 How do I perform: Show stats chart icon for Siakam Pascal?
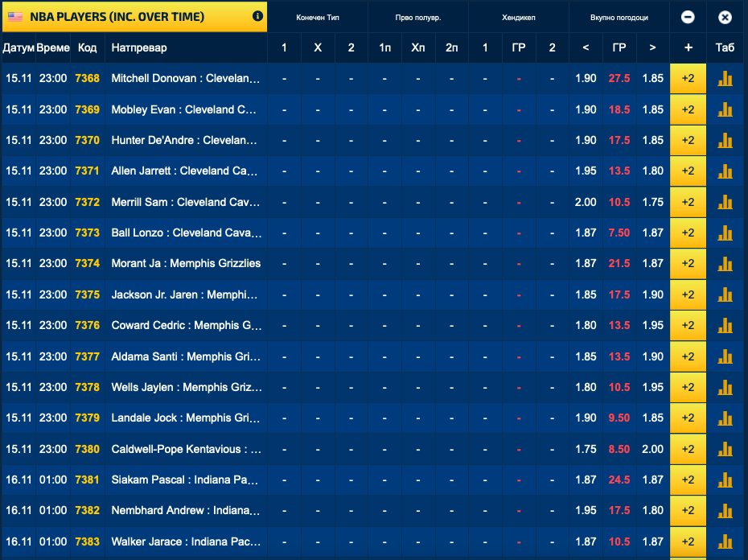click(725, 480)
